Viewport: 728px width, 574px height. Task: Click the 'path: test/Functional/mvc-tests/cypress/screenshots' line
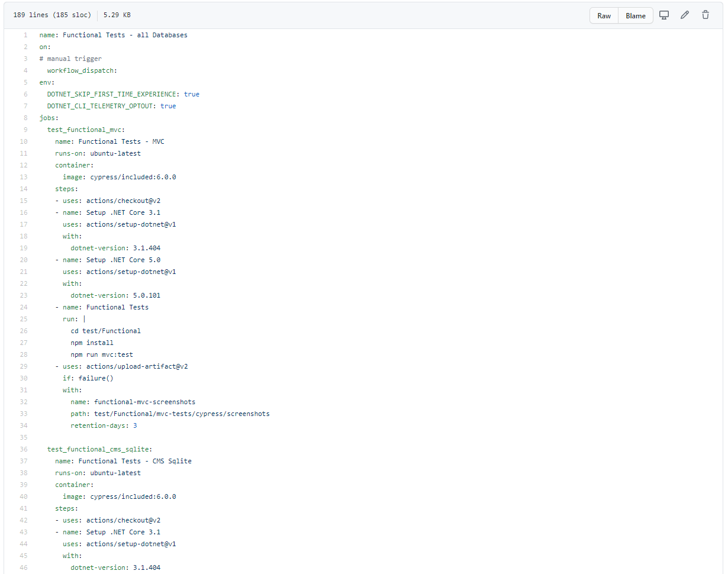[x=170, y=414]
